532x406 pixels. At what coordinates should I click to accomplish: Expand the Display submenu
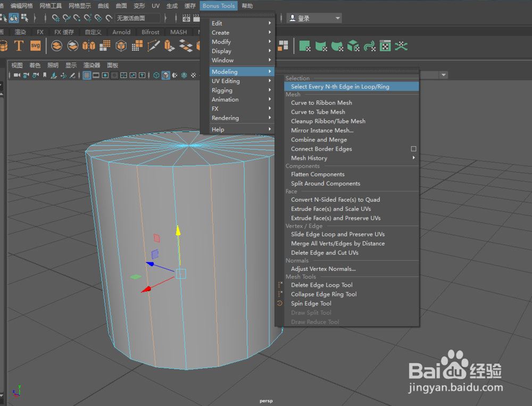point(241,51)
